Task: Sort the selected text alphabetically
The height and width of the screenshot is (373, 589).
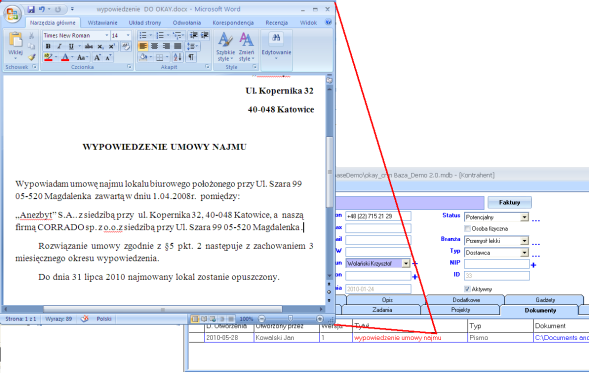Action: (x=178, y=57)
